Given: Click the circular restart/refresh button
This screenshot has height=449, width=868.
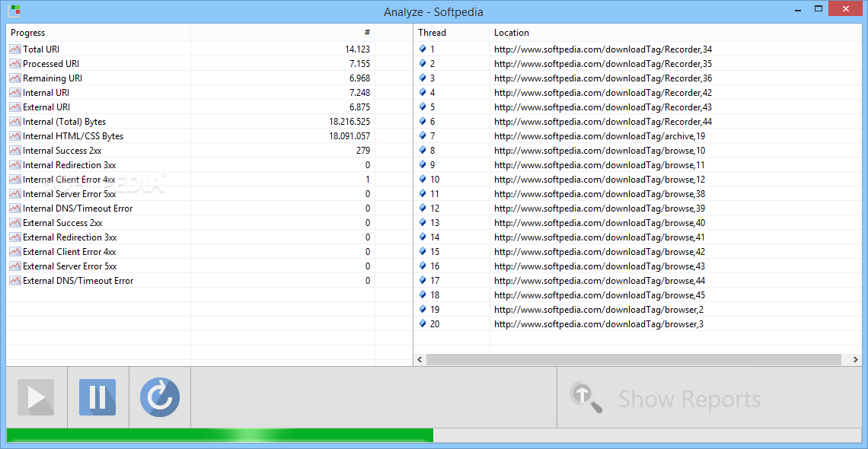Looking at the screenshot, I should [160, 397].
